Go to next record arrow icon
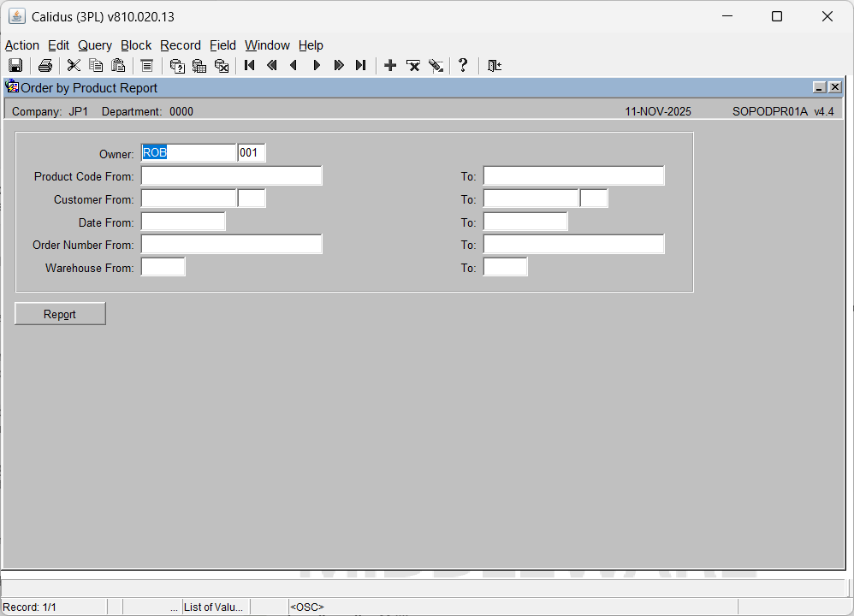854x616 pixels. pyautogui.click(x=317, y=66)
